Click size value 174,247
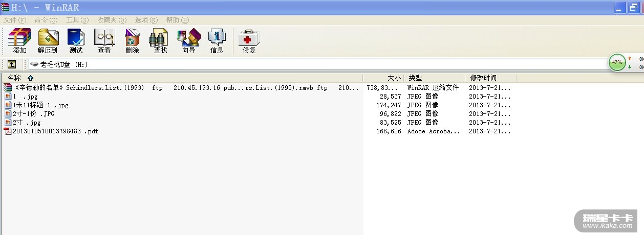This screenshot has width=644, height=235. tap(389, 105)
